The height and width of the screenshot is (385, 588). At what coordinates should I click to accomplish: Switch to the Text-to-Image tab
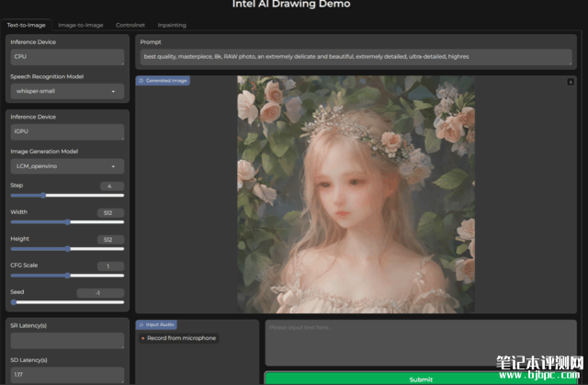pos(26,25)
